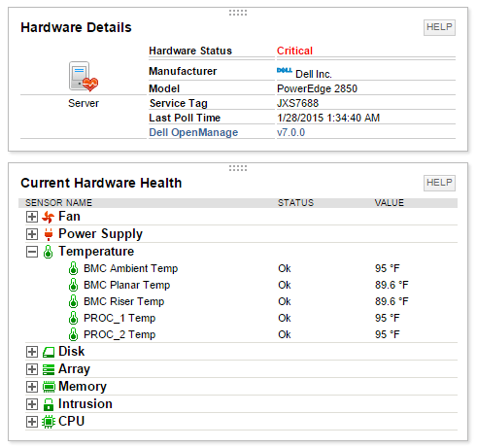Open Help for Hardware Details
The image size is (477, 448).
[x=439, y=27]
